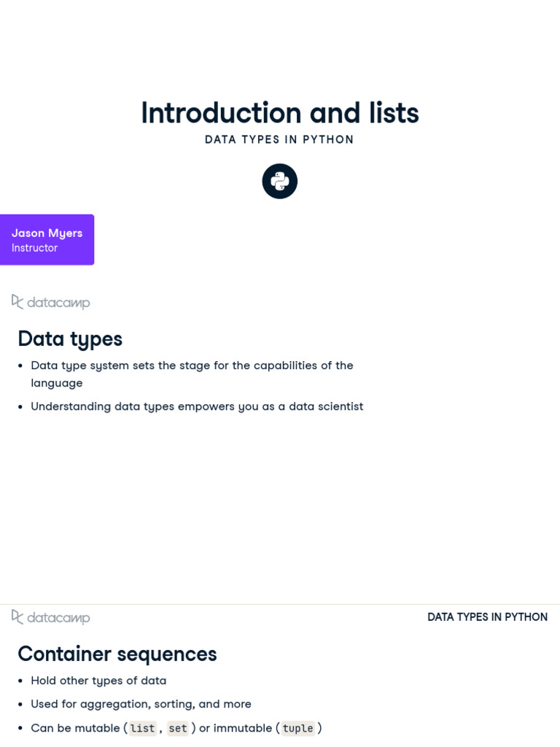Click the 'Instructor' label
This screenshot has width=560, height=747.
tap(34, 248)
